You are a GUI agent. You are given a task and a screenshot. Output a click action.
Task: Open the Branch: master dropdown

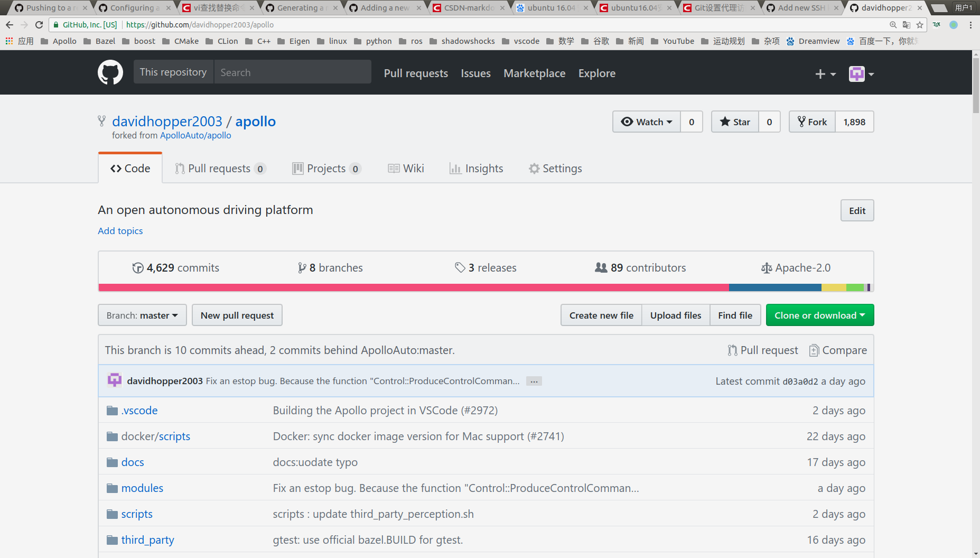coord(142,315)
